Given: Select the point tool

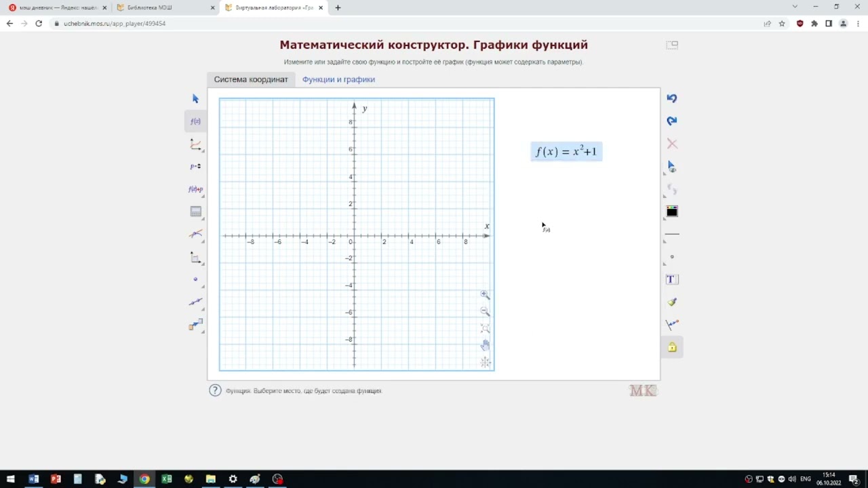Looking at the screenshot, I should click(196, 279).
